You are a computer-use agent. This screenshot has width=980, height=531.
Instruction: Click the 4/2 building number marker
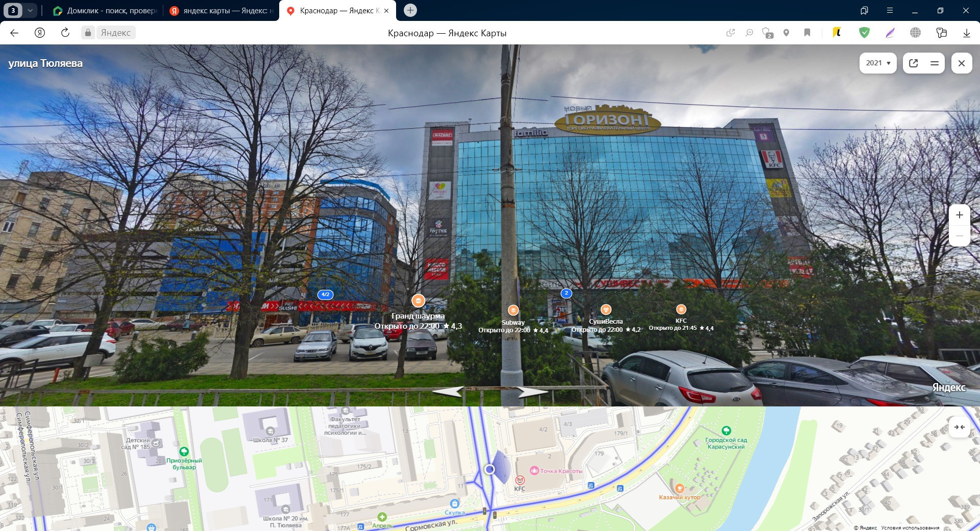pos(325,295)
